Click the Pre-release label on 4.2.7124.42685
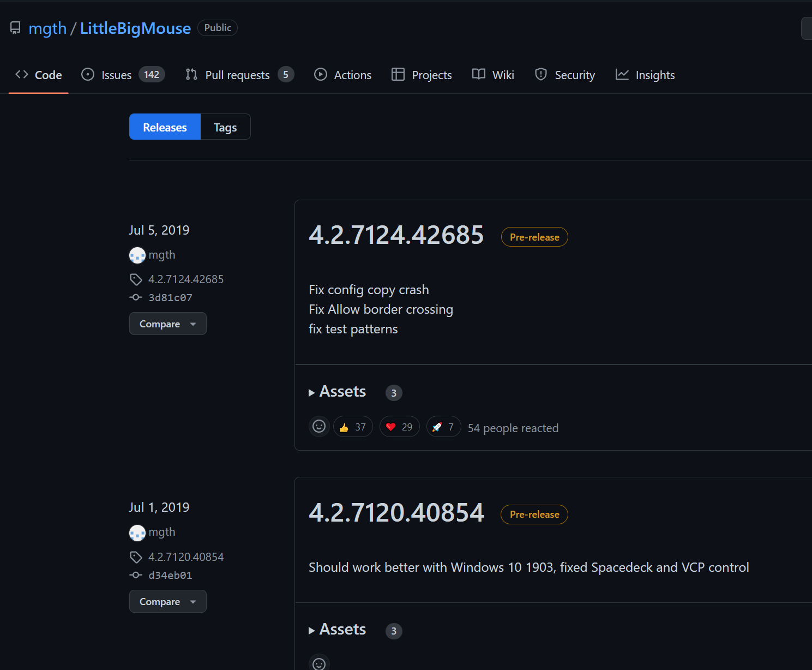Viewport: 812px width, 670px height. 534,237
